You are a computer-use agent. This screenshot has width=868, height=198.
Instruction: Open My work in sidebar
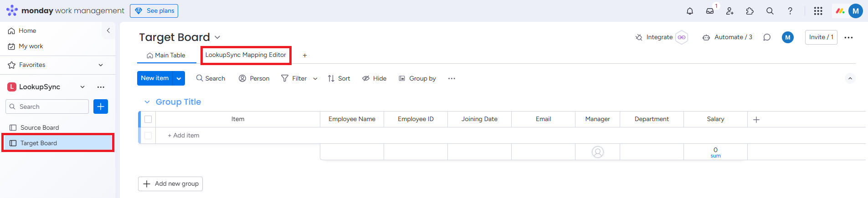pos(26,46)
